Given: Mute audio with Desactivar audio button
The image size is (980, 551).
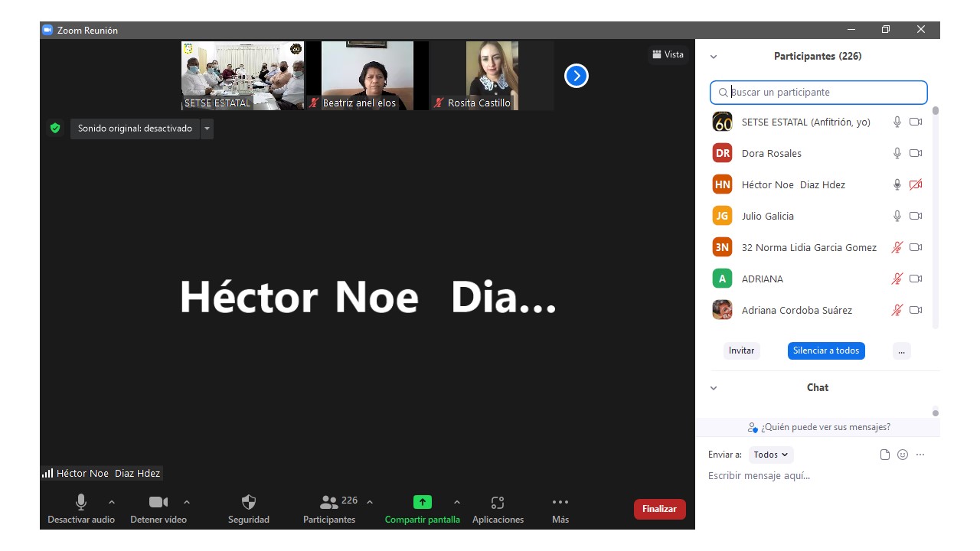Looking at the screenshot, I should click(81, 510).
